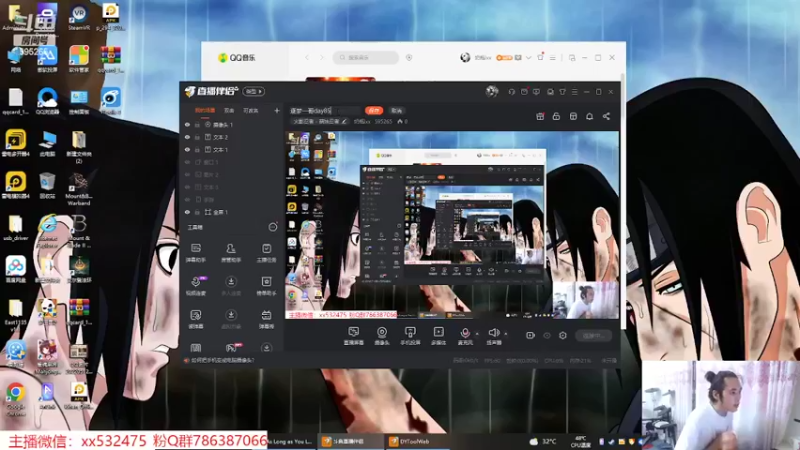
Task: Open QQ音乐 main menu icon
Action: [553, 58]
